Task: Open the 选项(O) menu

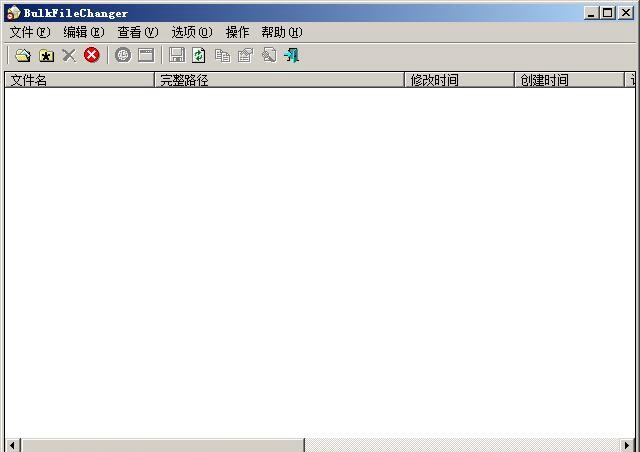Action: (192, 32)
